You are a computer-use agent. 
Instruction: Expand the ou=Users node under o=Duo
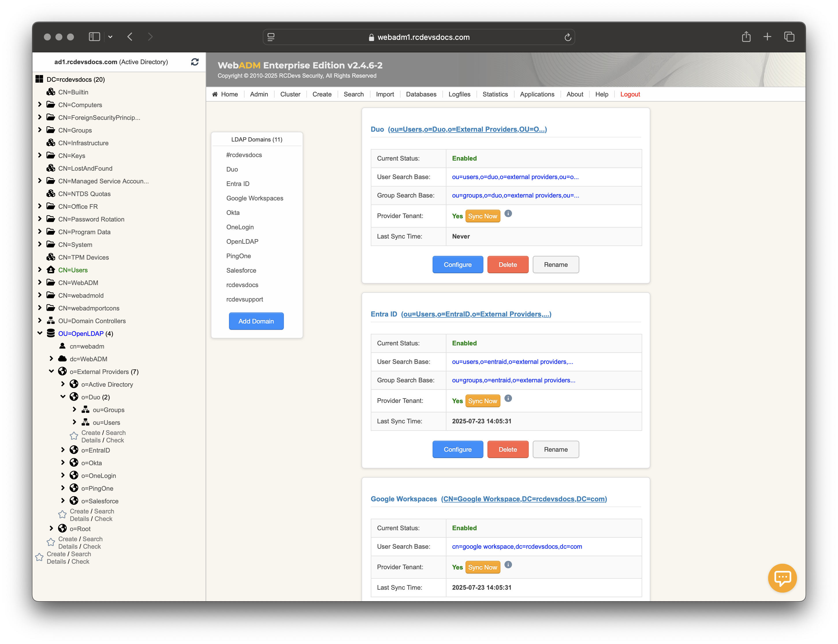point(75,422)
